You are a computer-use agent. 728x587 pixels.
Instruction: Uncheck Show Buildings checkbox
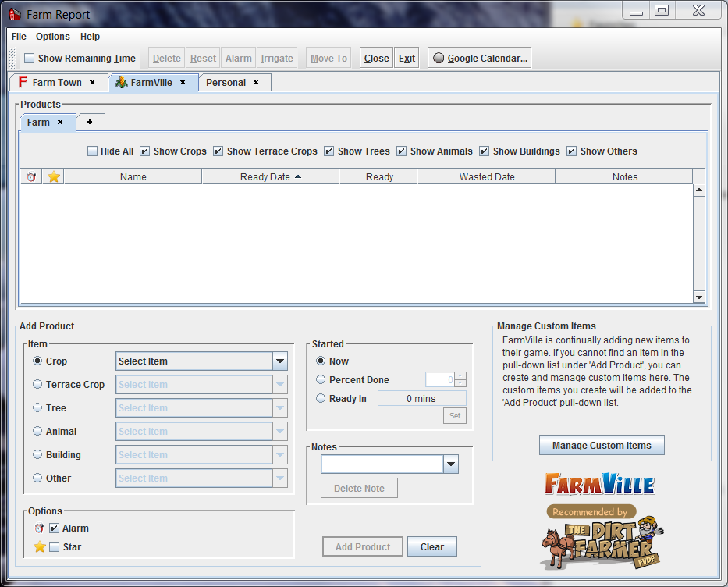[x=485, y=151]
